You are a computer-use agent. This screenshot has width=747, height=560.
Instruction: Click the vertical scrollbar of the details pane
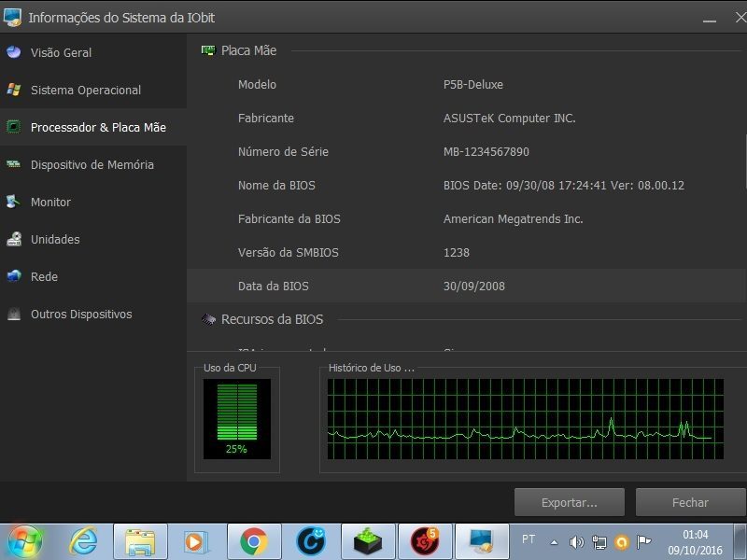744,161
